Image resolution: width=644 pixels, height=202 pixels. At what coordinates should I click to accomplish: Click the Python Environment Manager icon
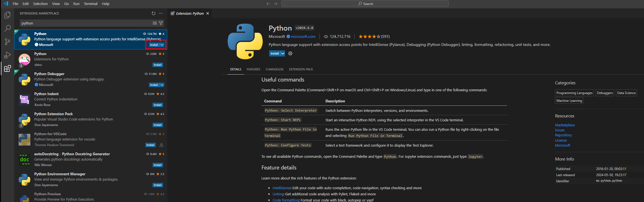click(24, 180)
